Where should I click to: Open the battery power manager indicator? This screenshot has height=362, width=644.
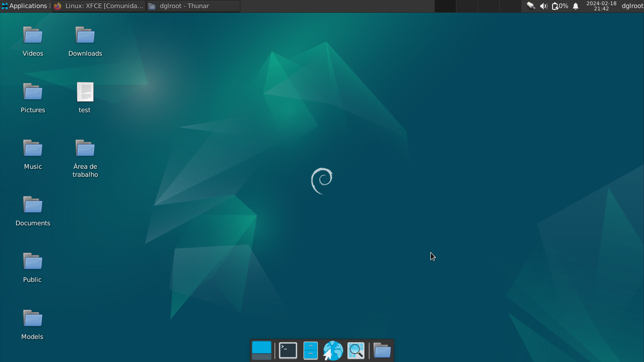point(560,6)
